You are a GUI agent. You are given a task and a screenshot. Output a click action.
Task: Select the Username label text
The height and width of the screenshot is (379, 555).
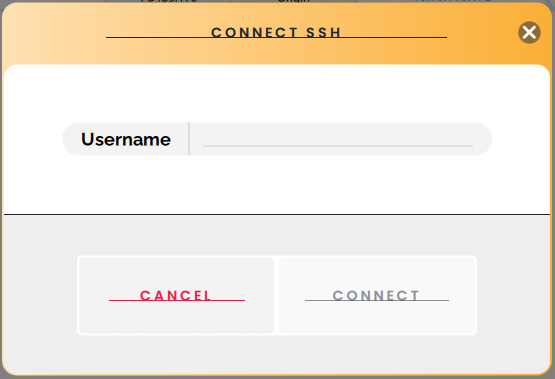[126, 139]
